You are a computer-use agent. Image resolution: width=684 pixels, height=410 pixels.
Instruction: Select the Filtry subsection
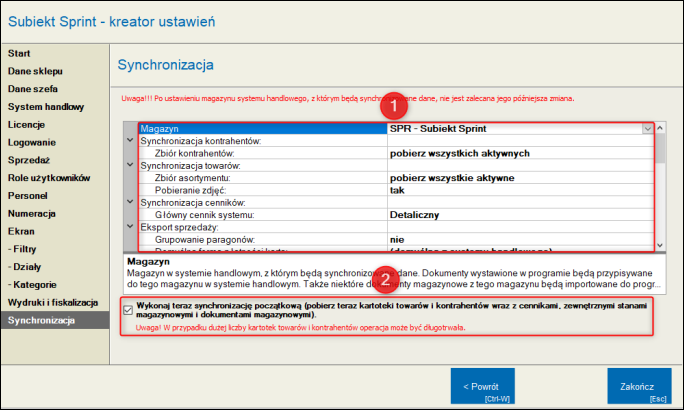[22, 249]
